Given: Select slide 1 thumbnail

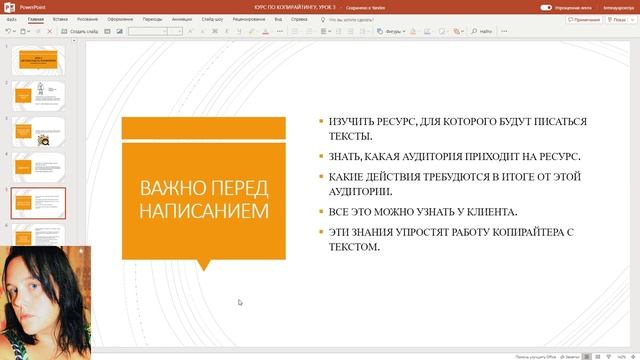Looking at the screenshot, I should pyautogui.click(x=38, y=60).
